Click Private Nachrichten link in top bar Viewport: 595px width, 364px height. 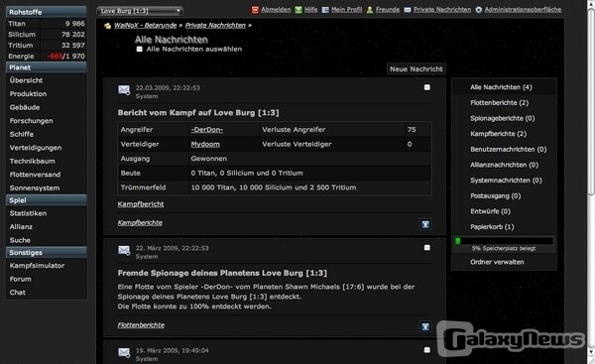click(442, 10)
